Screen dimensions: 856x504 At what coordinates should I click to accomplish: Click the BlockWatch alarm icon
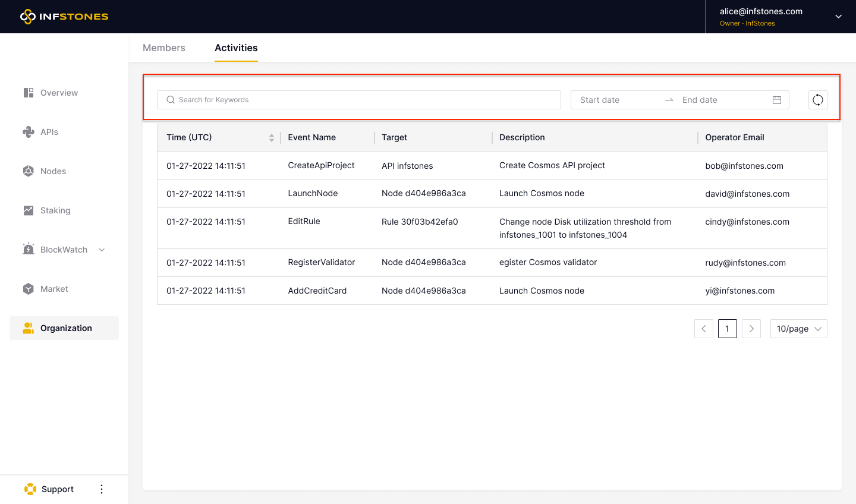[29, 249]
